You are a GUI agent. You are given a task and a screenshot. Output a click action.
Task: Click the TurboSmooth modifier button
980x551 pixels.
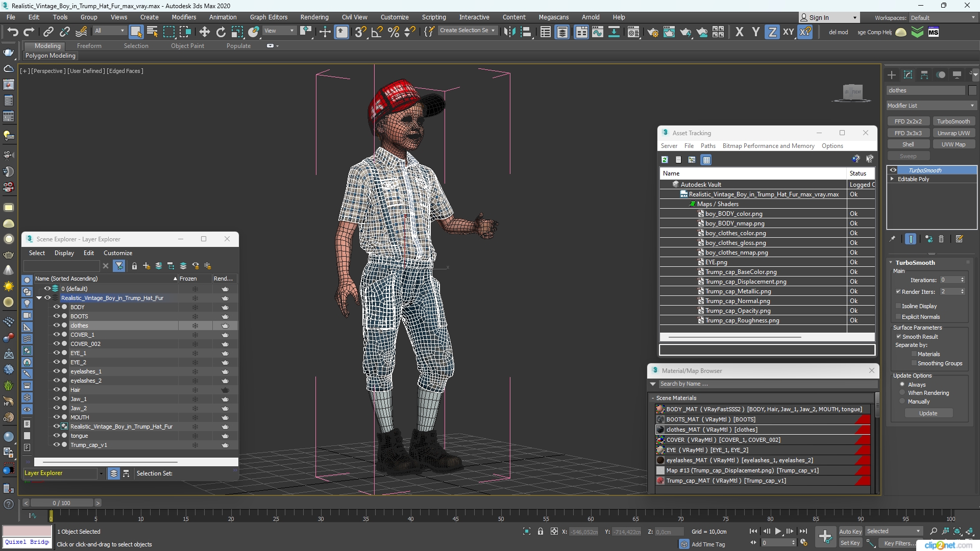[953, 121]
